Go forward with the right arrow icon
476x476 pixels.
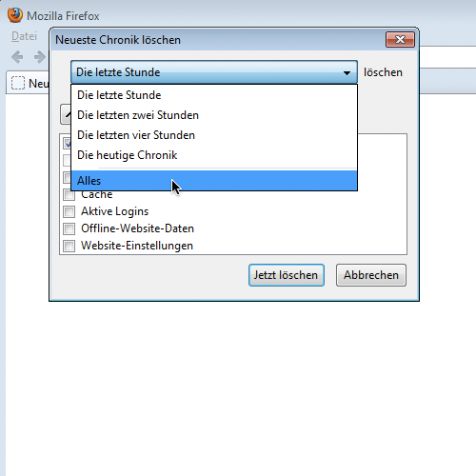tap(40, 57)
